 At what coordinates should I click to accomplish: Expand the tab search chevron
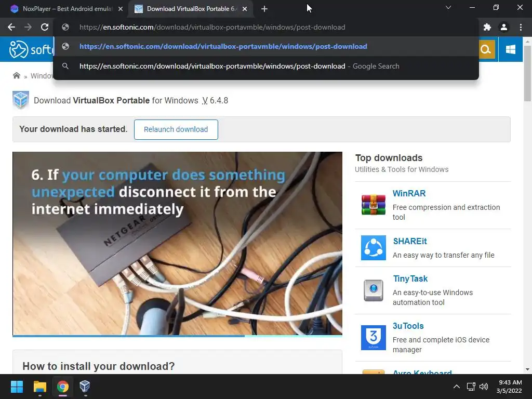448,7
